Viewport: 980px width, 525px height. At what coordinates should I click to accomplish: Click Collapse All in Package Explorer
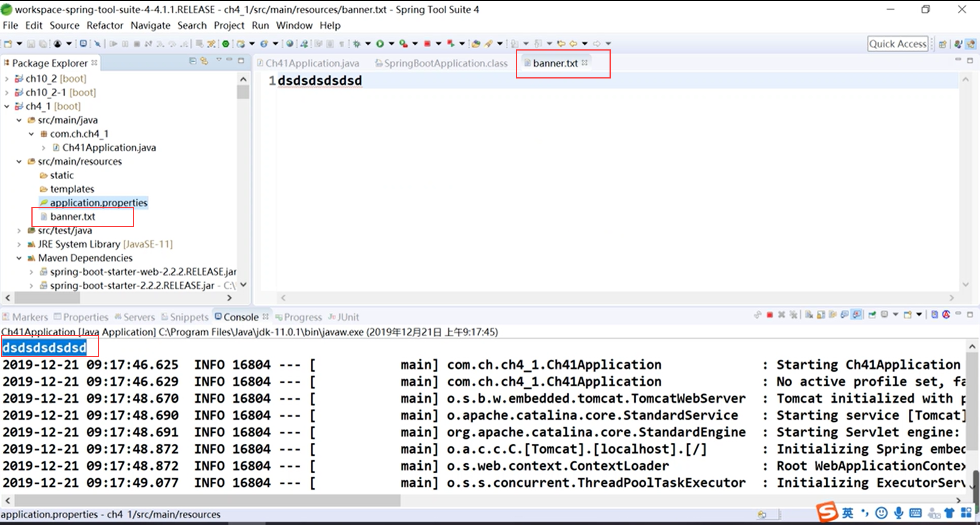click(x=193, y=61)
